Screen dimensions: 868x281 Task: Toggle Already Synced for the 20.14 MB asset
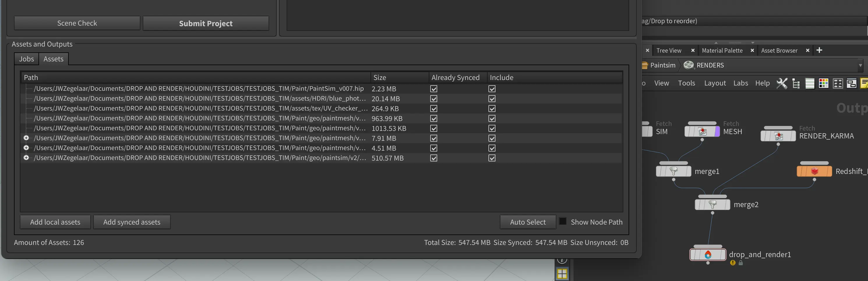click(434, 99)
